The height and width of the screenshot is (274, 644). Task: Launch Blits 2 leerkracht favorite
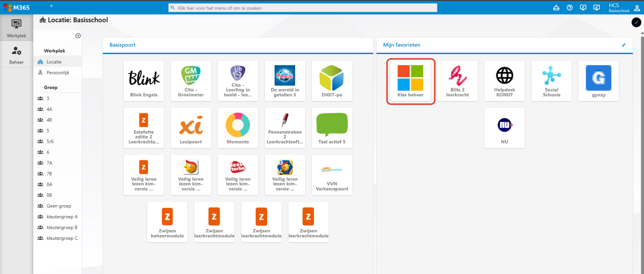(457, 81)
